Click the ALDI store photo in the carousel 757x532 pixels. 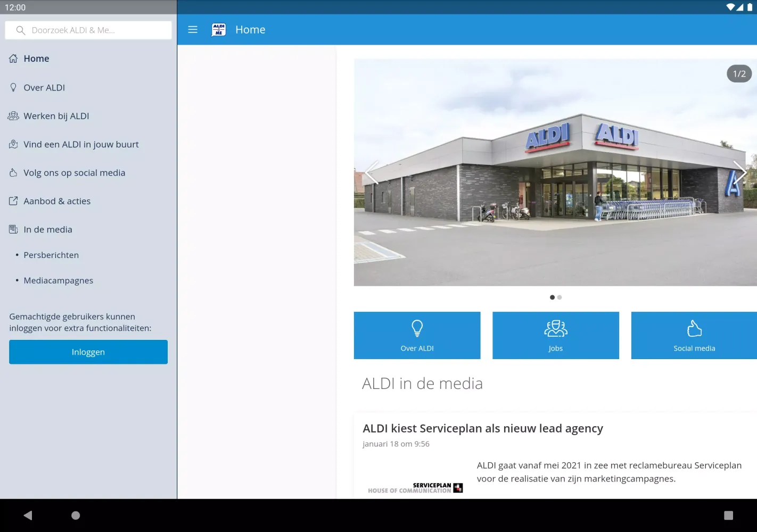(555, 172)
